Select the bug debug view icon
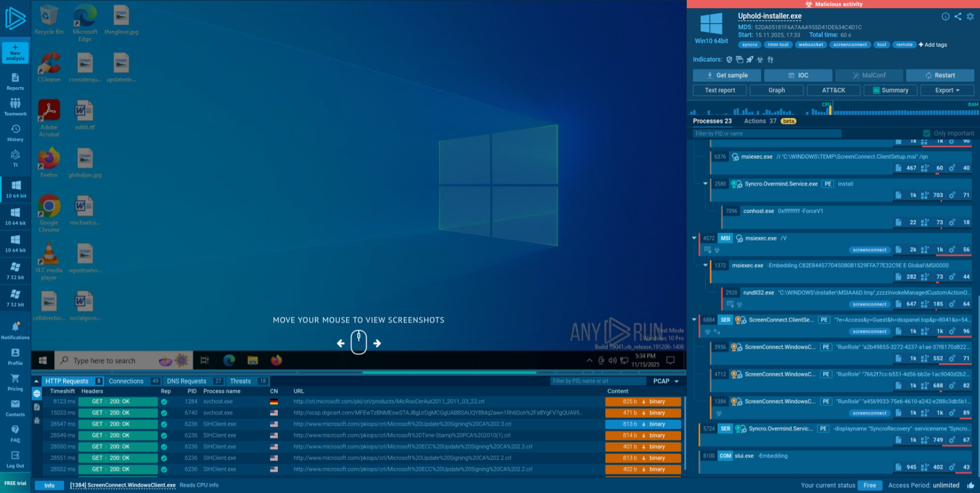Image resolution: width=980 pixels, height=493 pixels. coord(37,421)
